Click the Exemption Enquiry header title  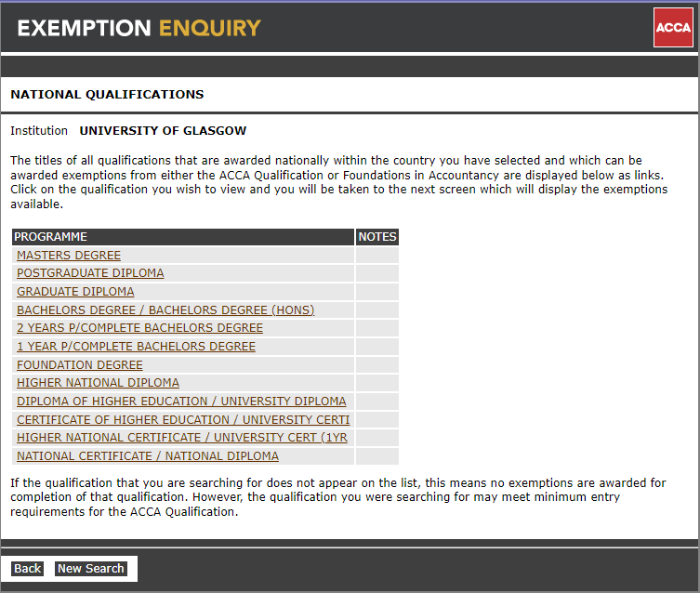[139, 28]
